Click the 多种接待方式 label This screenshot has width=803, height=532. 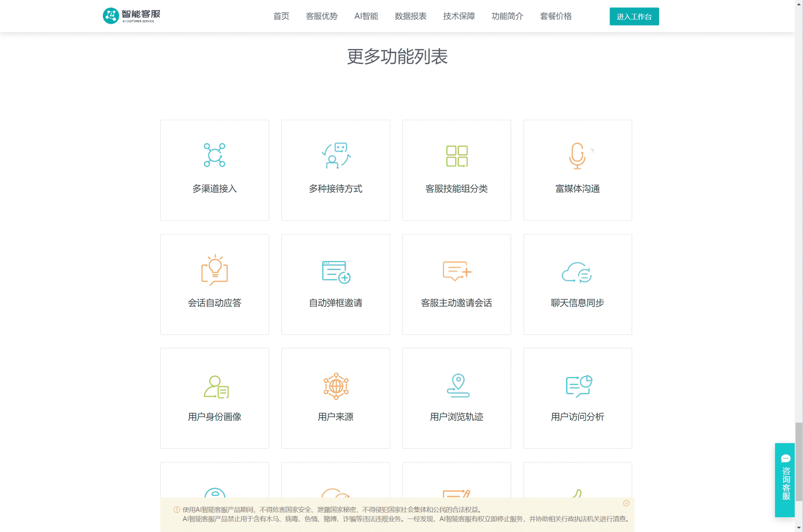[335, 189]
